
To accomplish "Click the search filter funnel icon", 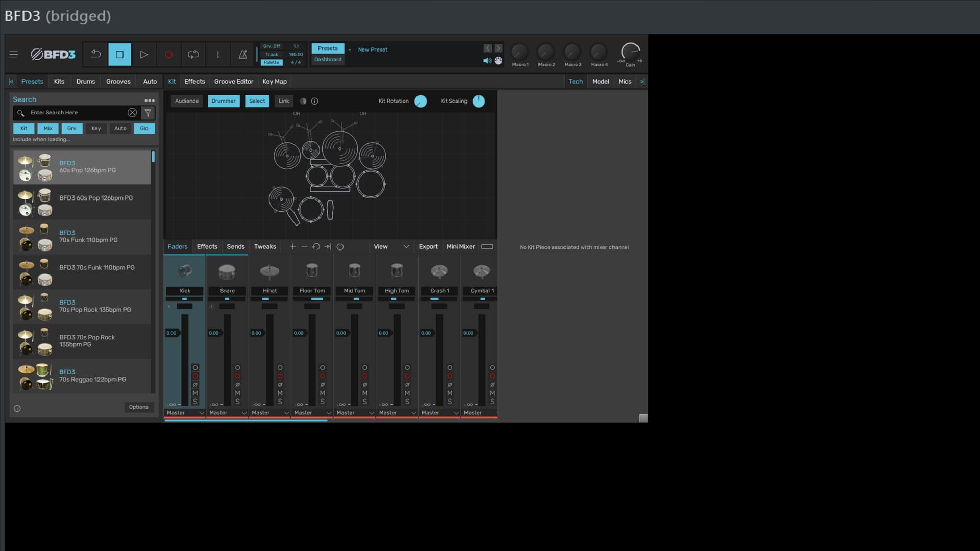I will pyautogui.click(x=148, y=113).
